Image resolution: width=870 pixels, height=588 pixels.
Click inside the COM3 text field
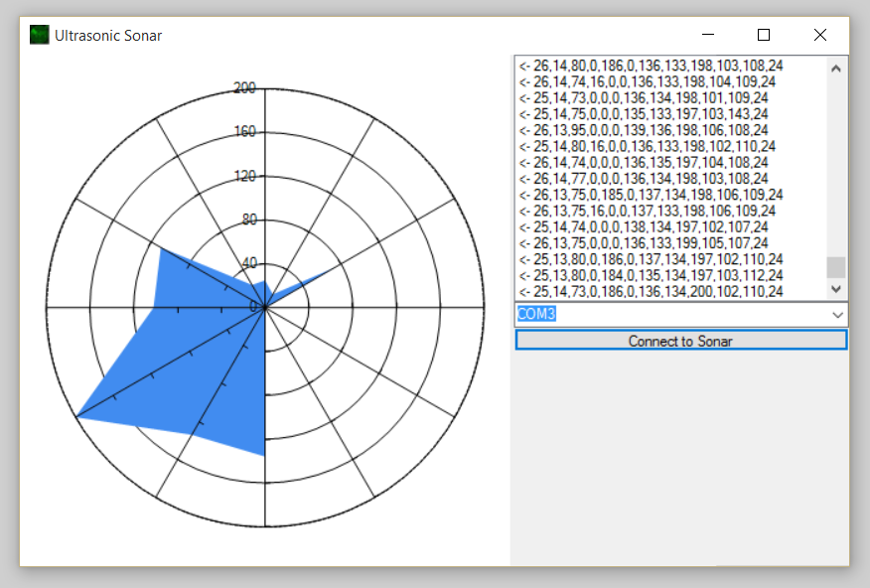click(596, 315)
